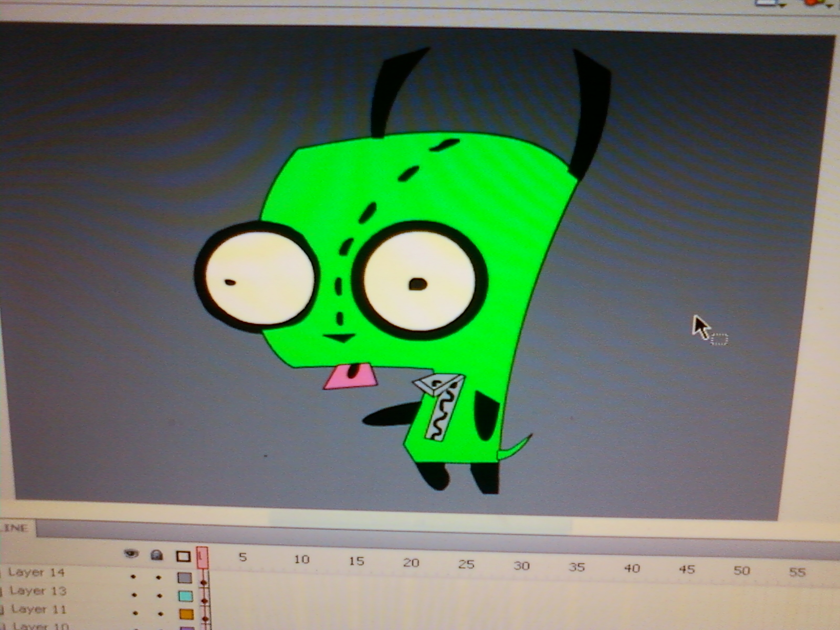Click the outline square icon in the timeline header

[x=183, y=556]
